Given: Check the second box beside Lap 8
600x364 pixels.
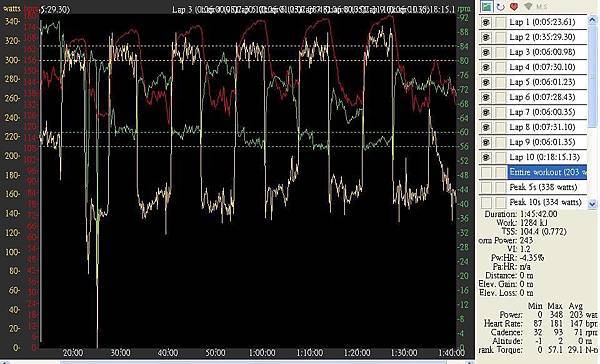Looking at the screenshot, I should pos(500,127).
